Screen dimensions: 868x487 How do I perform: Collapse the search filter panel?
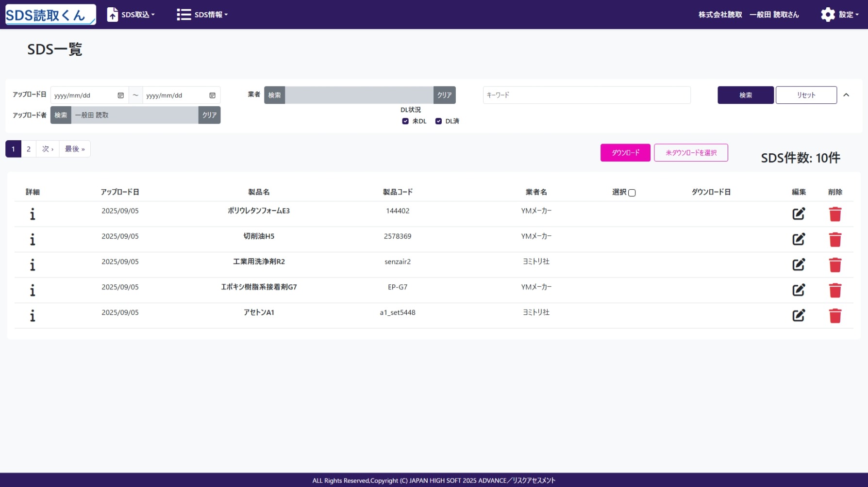846,95
